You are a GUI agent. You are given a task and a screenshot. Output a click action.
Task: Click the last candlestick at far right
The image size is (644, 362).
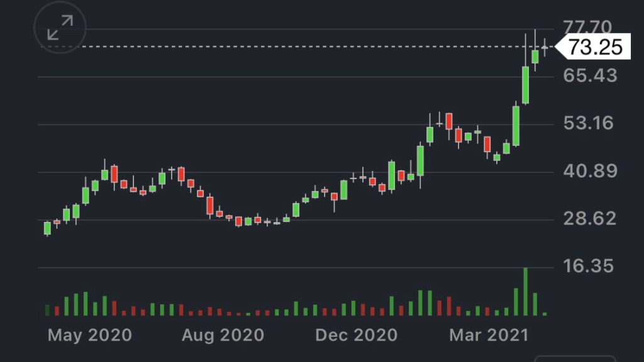pos(545,47)
